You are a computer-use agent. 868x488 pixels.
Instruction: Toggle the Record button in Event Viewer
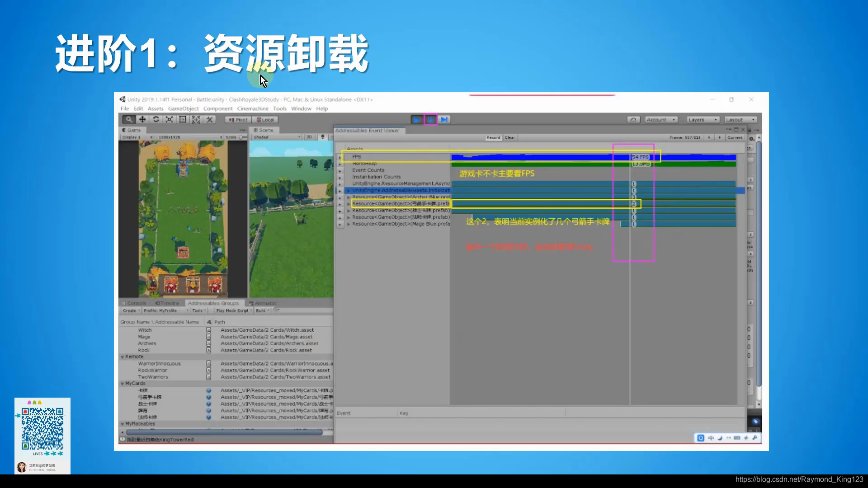493,137
